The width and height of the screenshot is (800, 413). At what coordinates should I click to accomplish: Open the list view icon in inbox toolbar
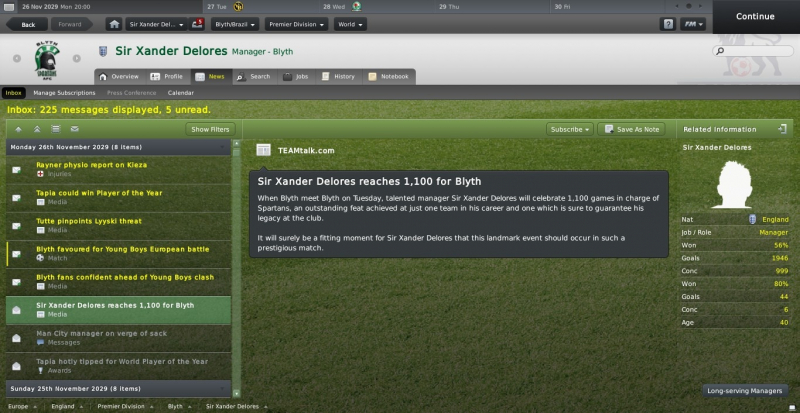(56, 129)
